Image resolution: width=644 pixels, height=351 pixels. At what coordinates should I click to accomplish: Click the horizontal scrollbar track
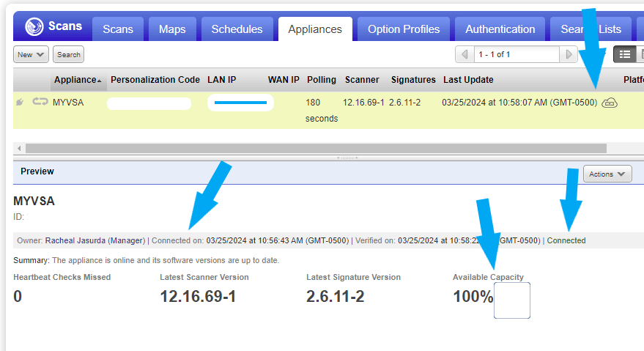click(316, 148)
